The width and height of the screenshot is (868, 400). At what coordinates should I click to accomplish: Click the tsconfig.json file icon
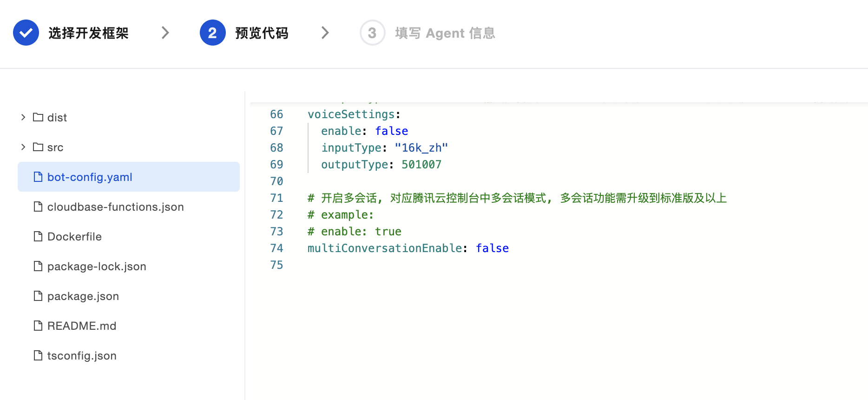[38, 355]
